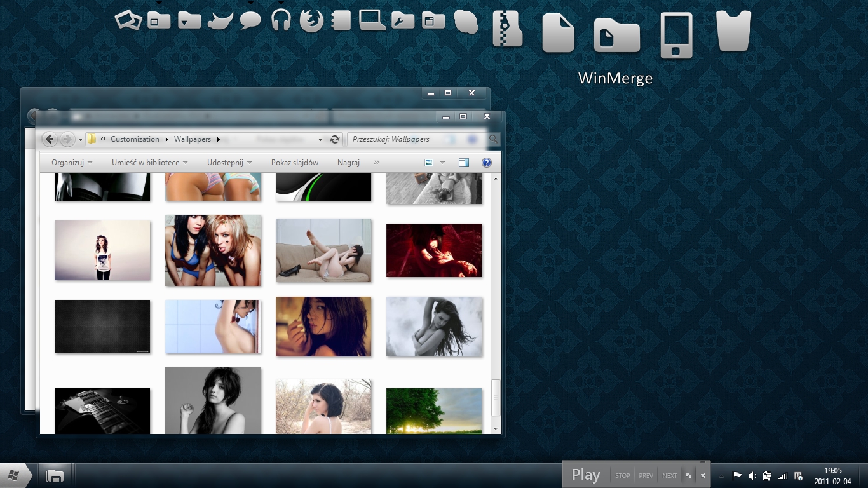Open the laptop icon in the dock

click(372, 20)
